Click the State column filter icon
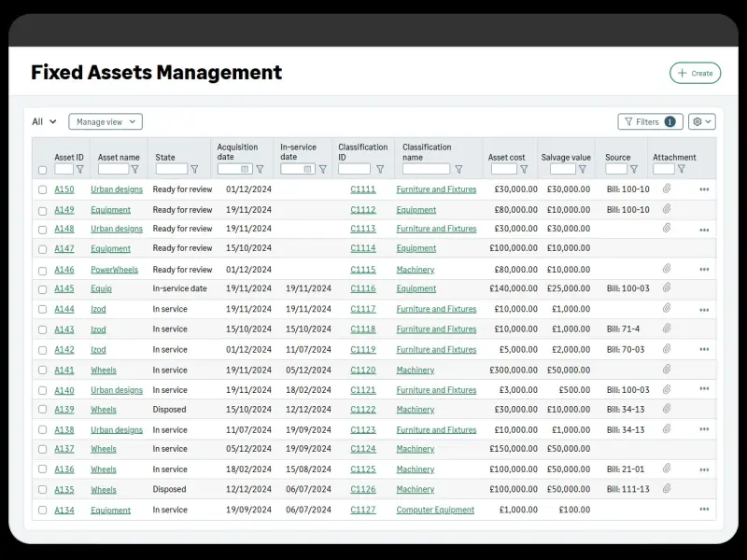Screen dimensions: 747x560 (x=194, y=170)
